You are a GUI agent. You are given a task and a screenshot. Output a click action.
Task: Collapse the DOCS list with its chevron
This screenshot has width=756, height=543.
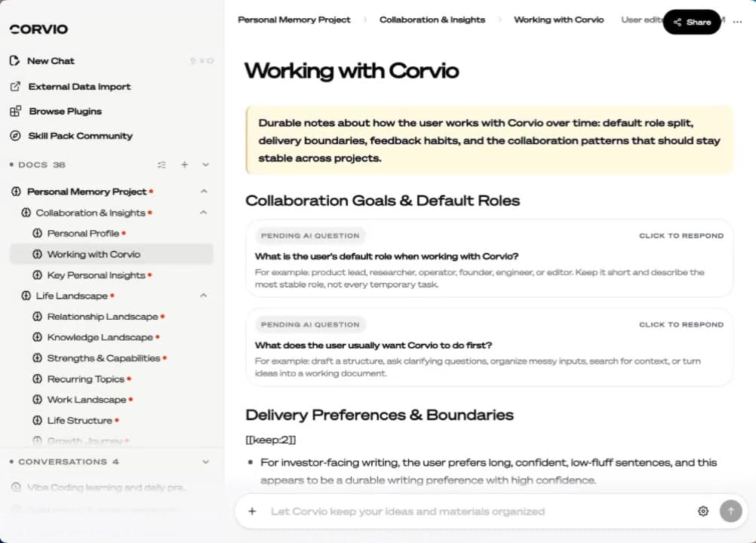point(204,164)
